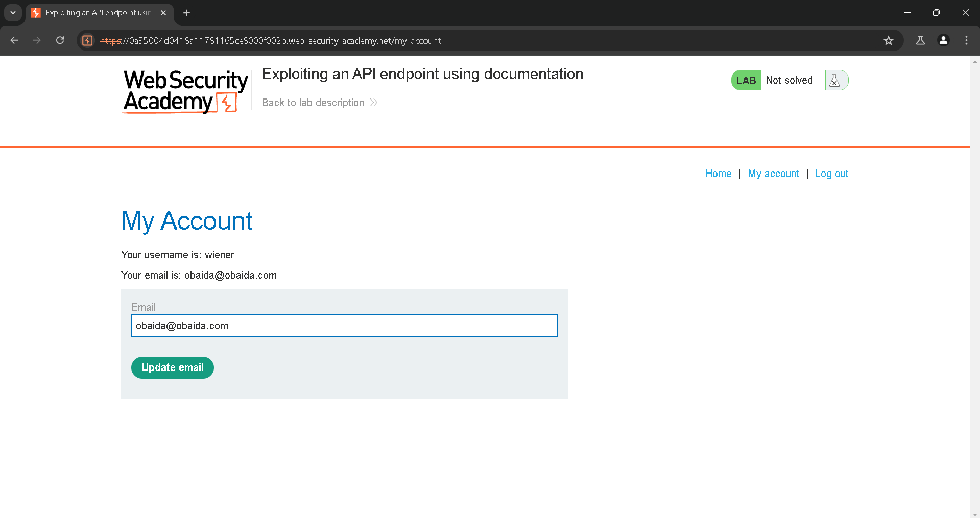Click the browser back arrow

tap(14, 40)
